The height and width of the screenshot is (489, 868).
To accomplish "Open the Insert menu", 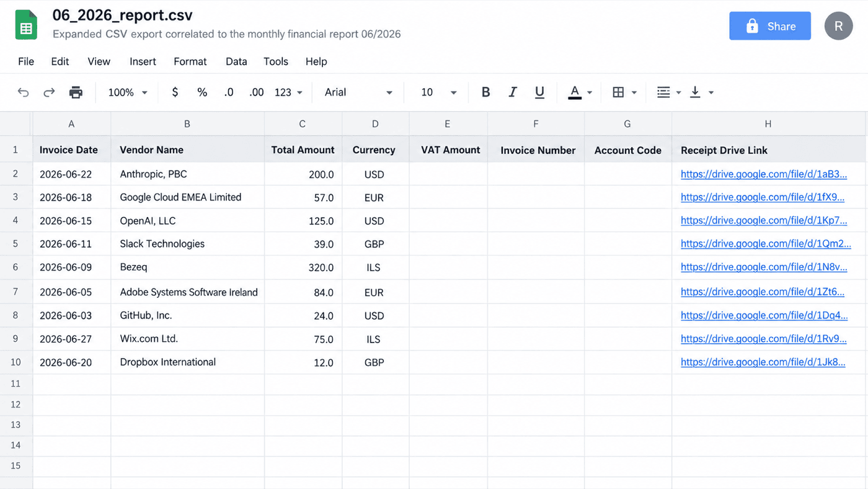I will click(x=143, y=61).
